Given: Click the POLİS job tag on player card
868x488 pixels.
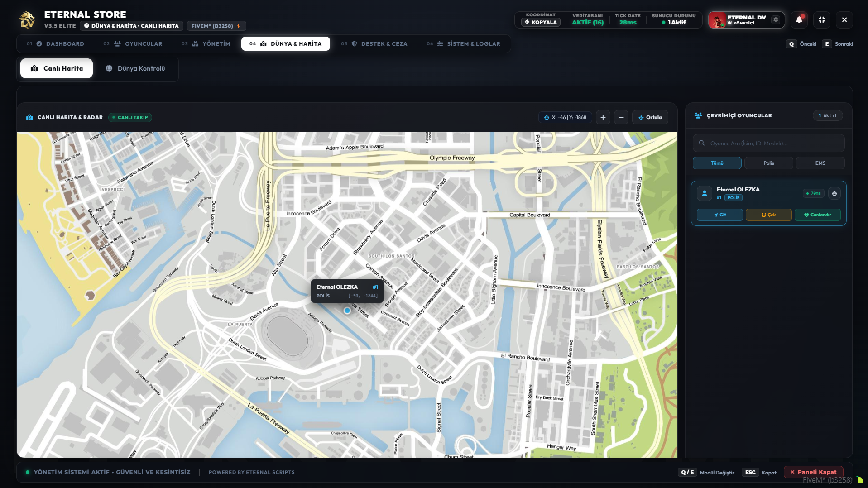Looking at the screenshot, I should point(734,198).
